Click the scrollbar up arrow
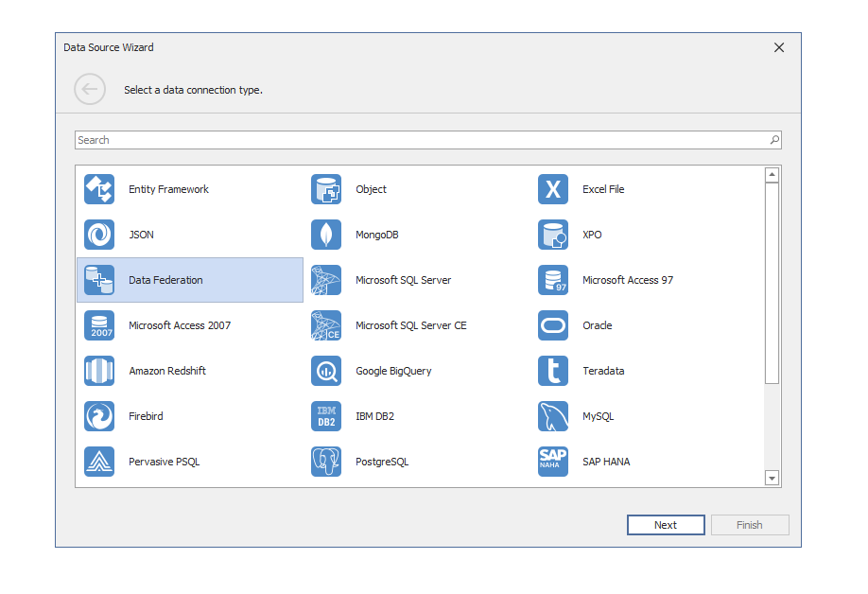The width and height of the screenshot is (868, 594). [x=772, y=175]
